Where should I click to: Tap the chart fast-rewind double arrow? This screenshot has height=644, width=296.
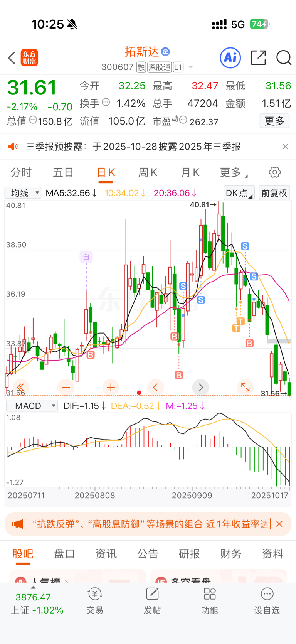pos(20,387)
